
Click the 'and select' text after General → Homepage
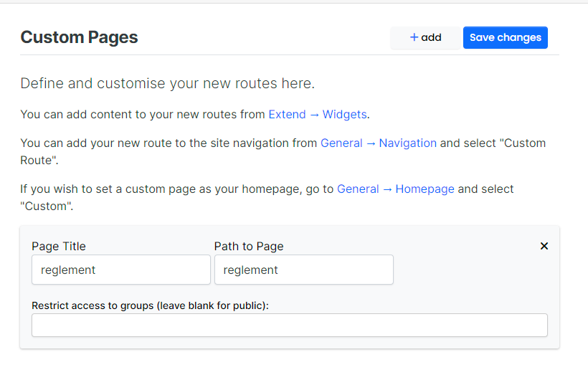(485, 189)
